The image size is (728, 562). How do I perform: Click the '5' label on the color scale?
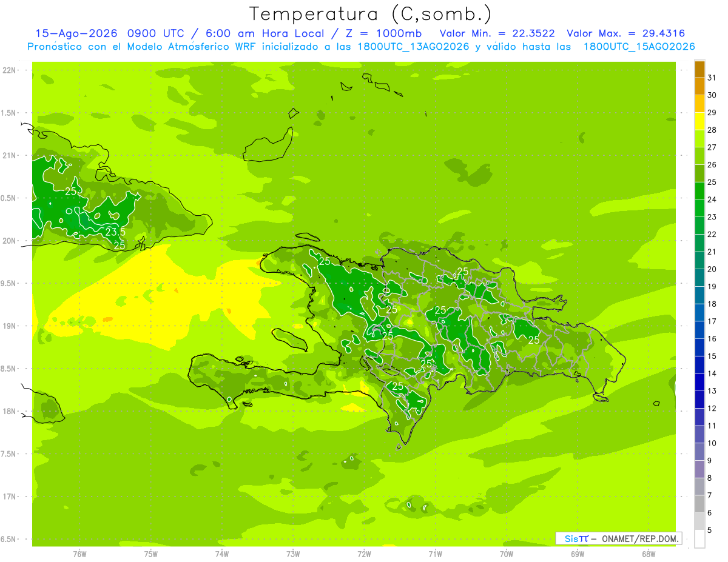(x=709, y=530)
